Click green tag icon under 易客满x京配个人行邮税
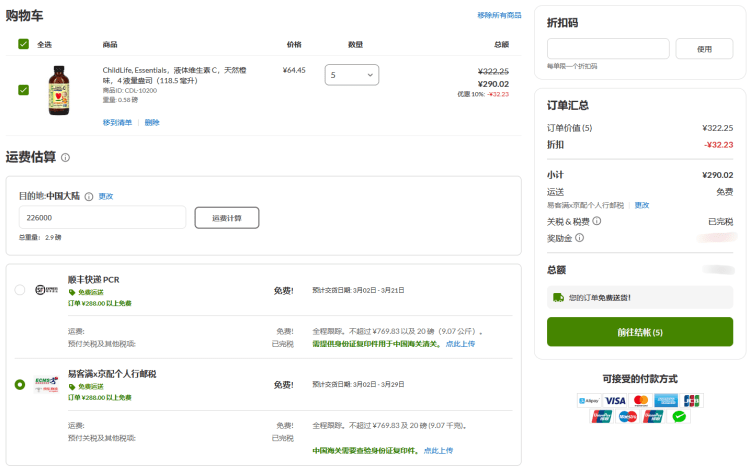 point(72,386)
